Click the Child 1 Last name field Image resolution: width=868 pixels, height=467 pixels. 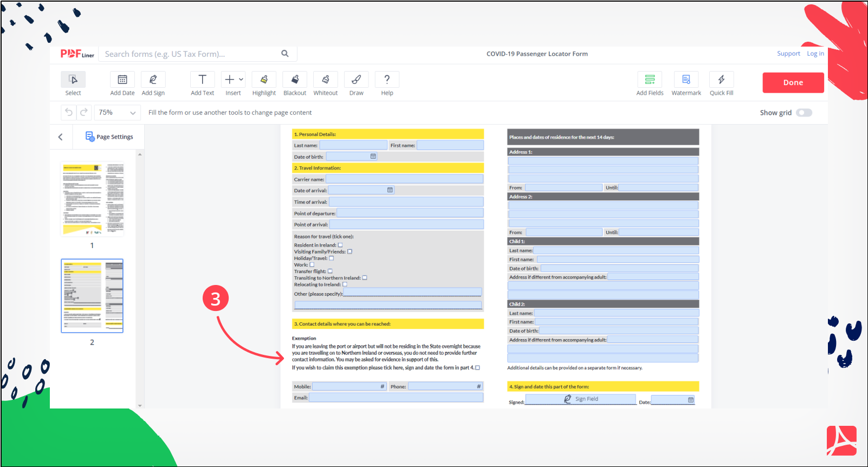tap(616, 250)
